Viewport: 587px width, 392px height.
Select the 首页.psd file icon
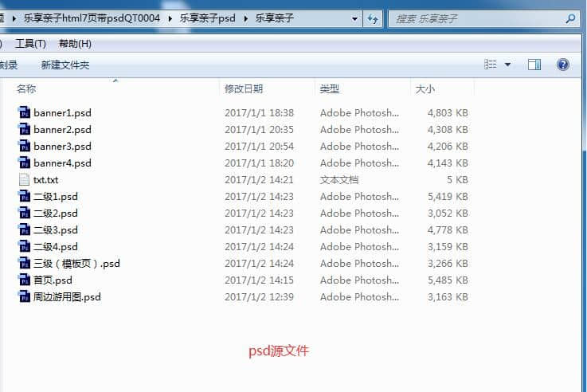click(24, 280)
